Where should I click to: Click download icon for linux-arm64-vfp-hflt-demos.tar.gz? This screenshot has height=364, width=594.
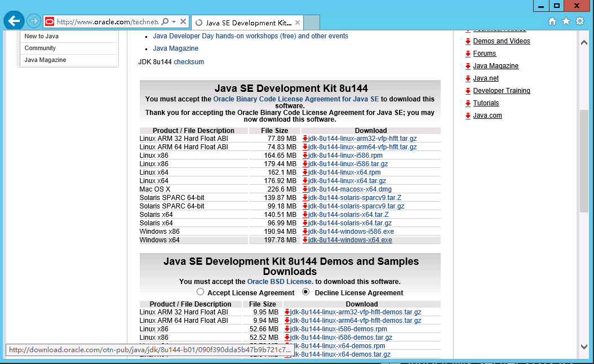(287, 321)
